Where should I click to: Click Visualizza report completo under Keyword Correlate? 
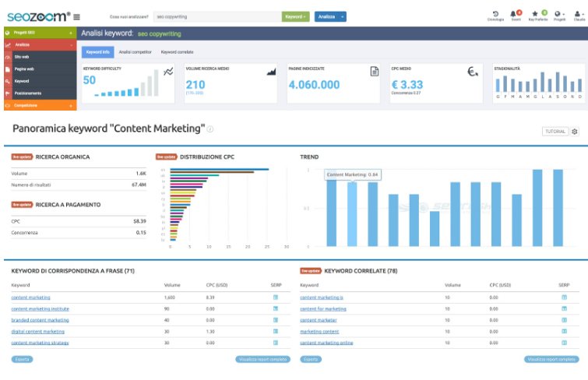click(551, 360)
